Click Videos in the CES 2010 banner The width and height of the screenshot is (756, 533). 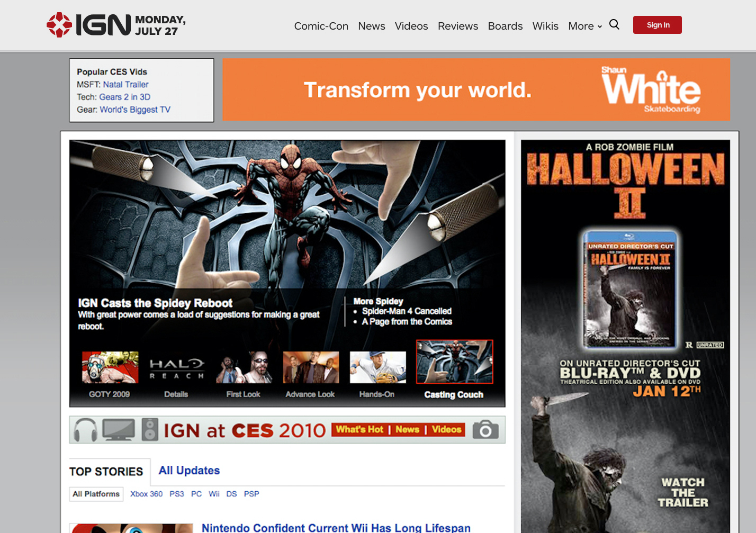[446, 430]
